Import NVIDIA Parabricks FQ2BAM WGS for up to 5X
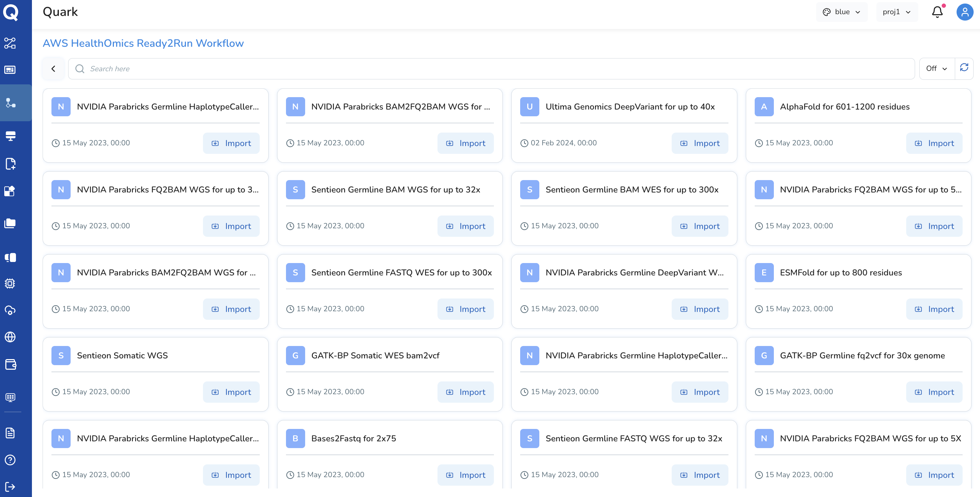This screenshot has height=497, width=980. pos(934,475)
